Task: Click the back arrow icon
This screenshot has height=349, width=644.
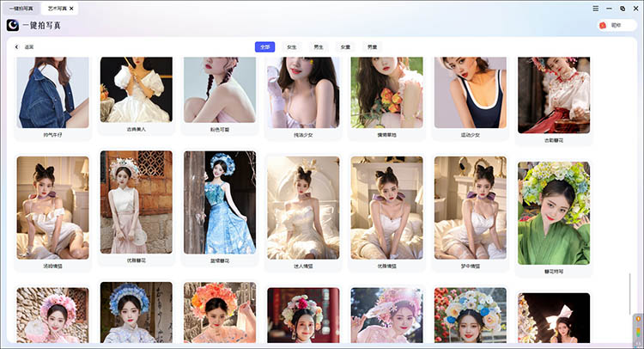Action: (17, 47)
